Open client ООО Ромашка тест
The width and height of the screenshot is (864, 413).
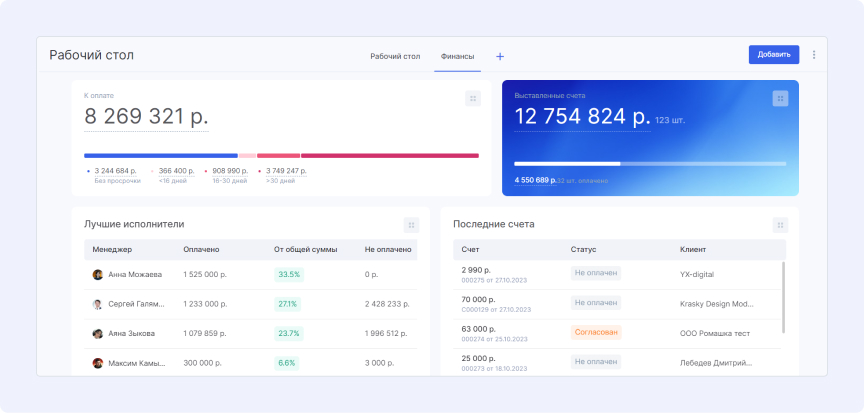[715, 333]
